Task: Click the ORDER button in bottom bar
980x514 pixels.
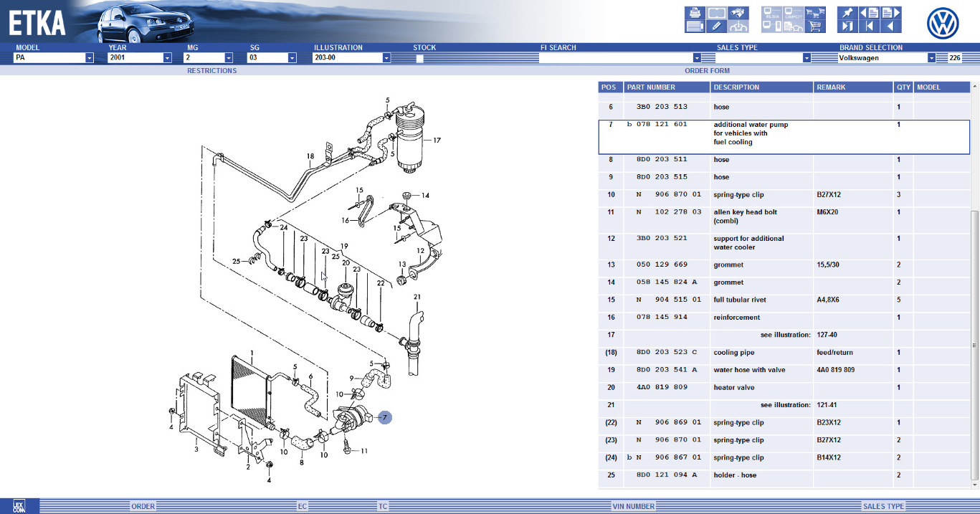Action: tap(143, 506)
